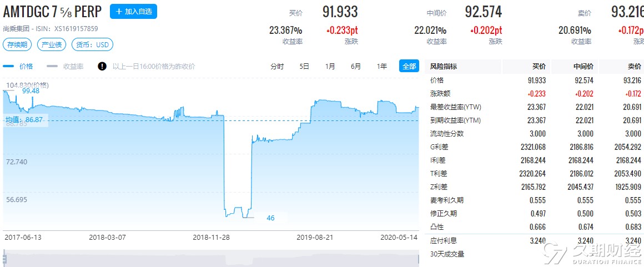This screenshot has width=644, height=267.
Task: Click the 2045.437 Z利差 mid value
Action: click(x=579, y=187)
